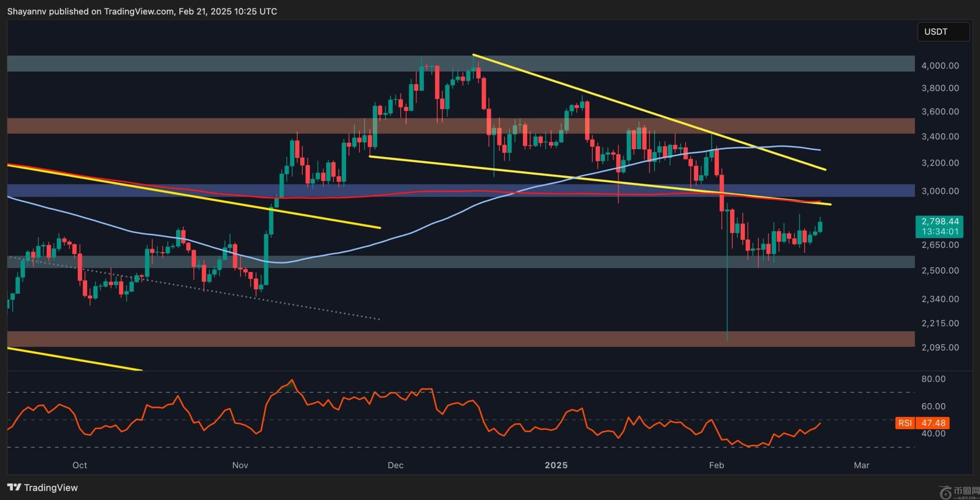Click the RSI value 47.48 tag
980x500 pixels.
(933, 423)
